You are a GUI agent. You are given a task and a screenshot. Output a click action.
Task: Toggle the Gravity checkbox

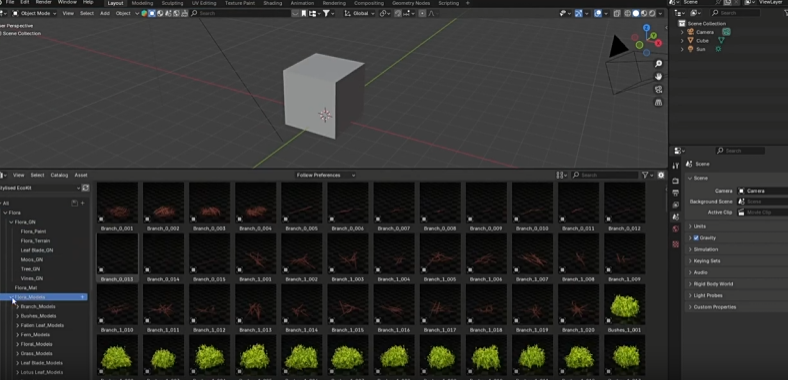[x=696, y=238]
